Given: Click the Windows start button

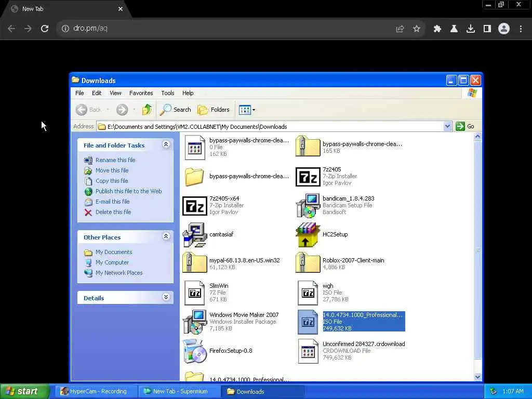Looking at the screenshot, I should (25, 391).
